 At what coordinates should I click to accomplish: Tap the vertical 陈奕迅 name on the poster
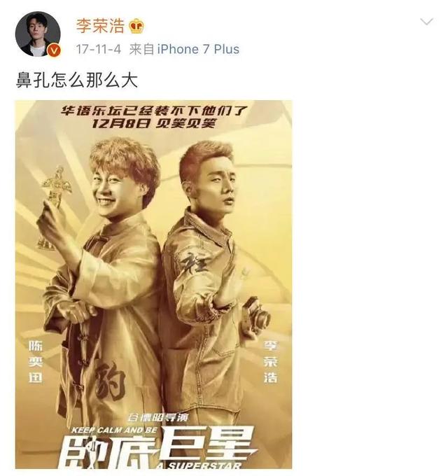click(36, 362)
